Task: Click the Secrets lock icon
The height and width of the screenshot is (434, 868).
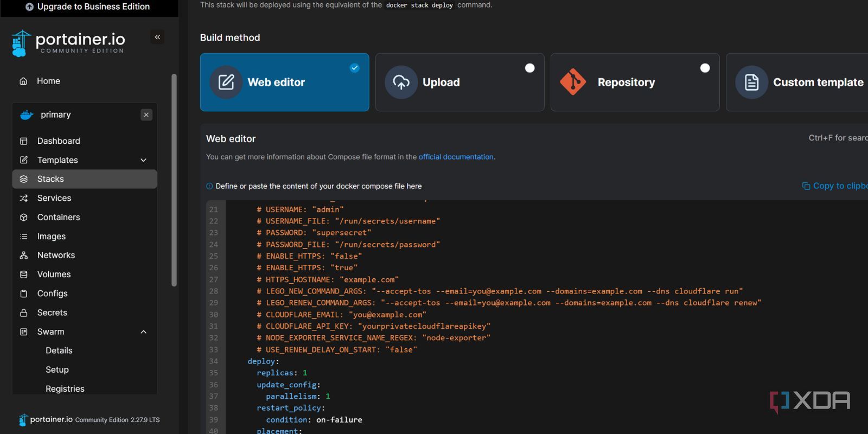Action: tap(23, 312)
